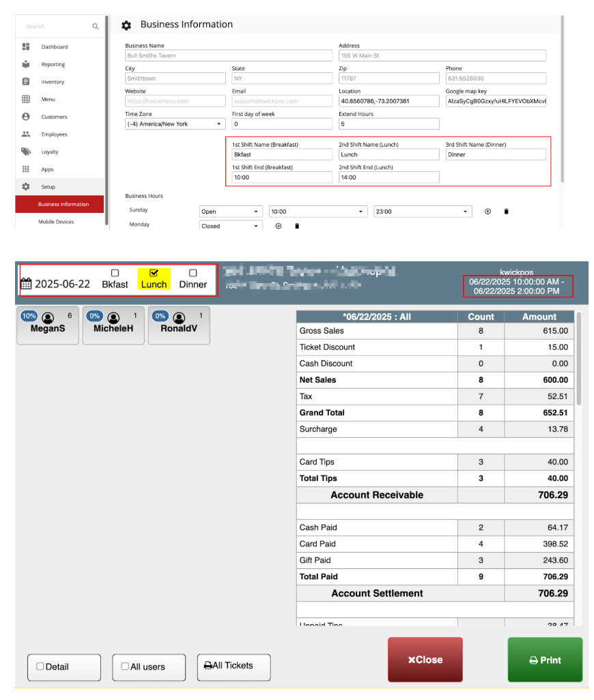Click the Apps grid icon
The height and width of the screenshot is (700, 594).
pyautogui.click(x=26, y=169)
